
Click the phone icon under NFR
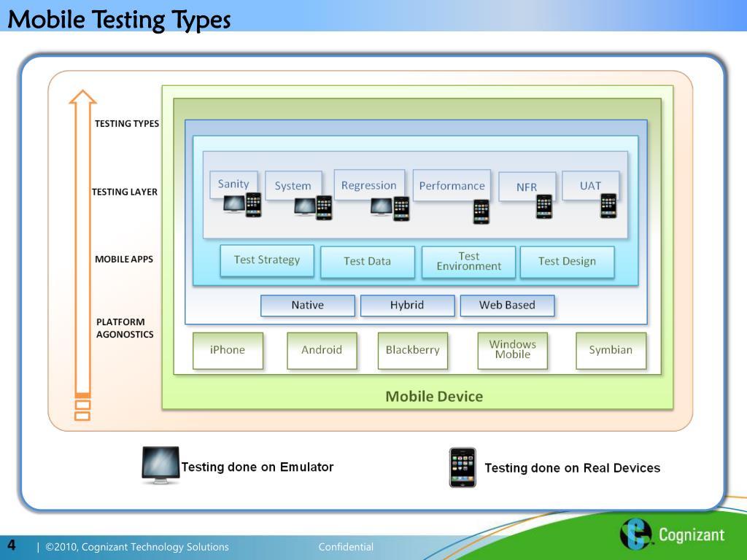tap(544, 206)
